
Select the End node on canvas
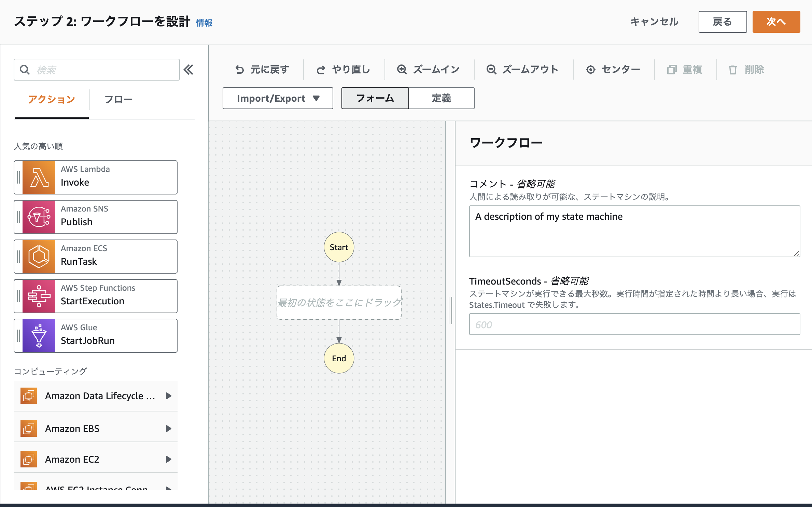(339, 358)
